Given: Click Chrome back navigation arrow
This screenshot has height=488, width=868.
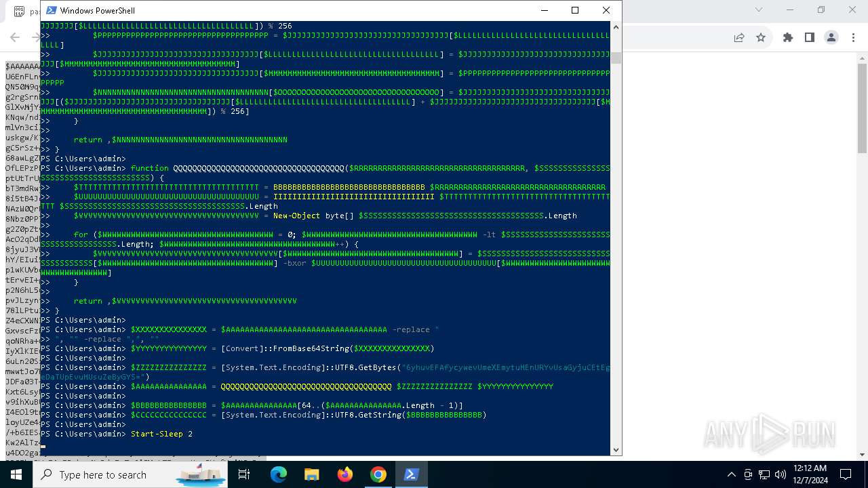Looking at the screenshot, I should click(x=15, y=38).
